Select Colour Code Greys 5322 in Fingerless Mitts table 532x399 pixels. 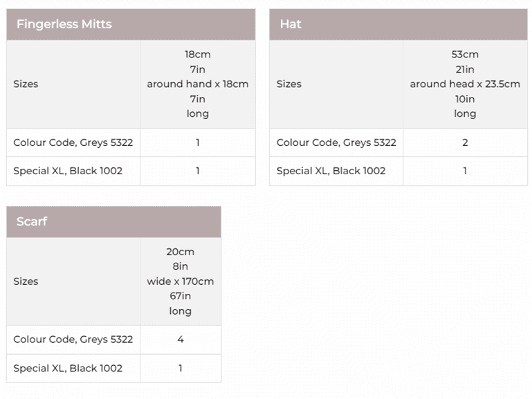click(x=73, y=142)
